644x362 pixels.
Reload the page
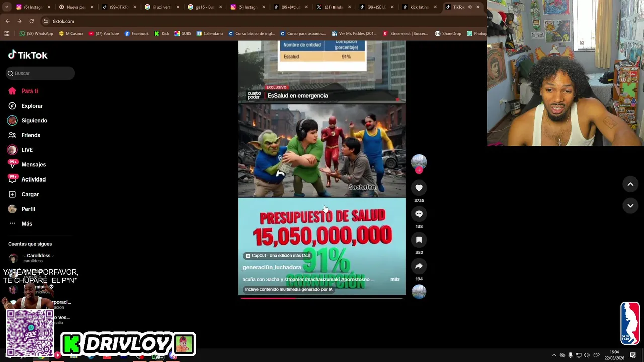click(31, 21)
